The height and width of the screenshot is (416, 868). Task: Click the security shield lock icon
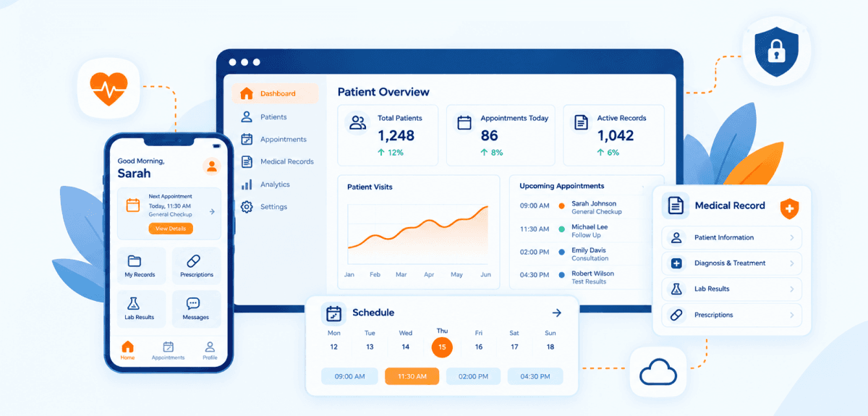pyautogui.click(x=775, y=51)
